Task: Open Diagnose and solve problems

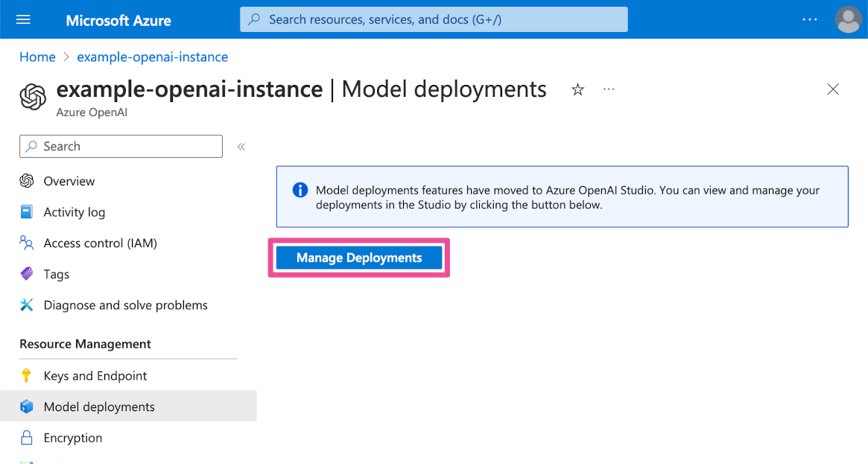Action: [124, 305]
